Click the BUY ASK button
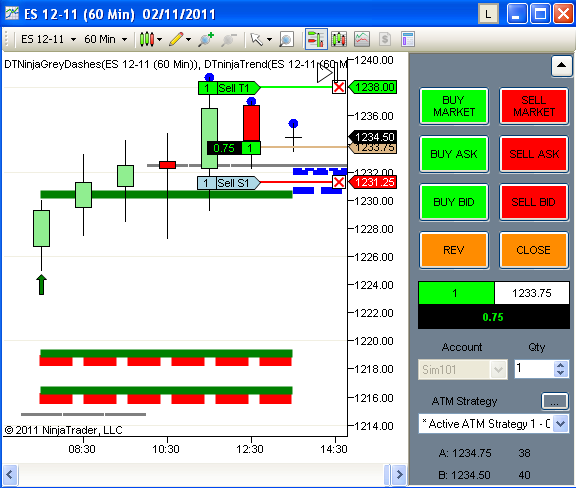 (x=454, y=154)
